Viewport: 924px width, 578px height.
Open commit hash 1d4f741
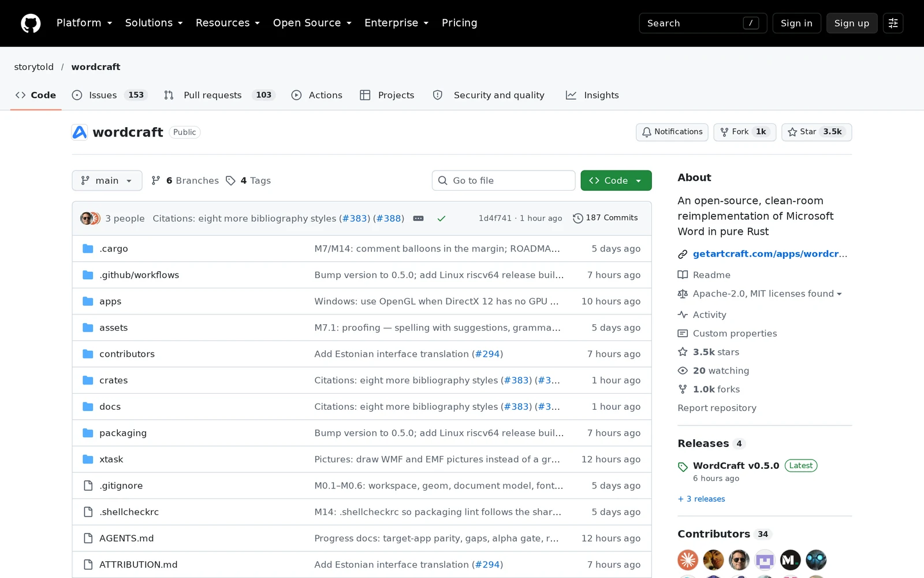coord(495,218)
